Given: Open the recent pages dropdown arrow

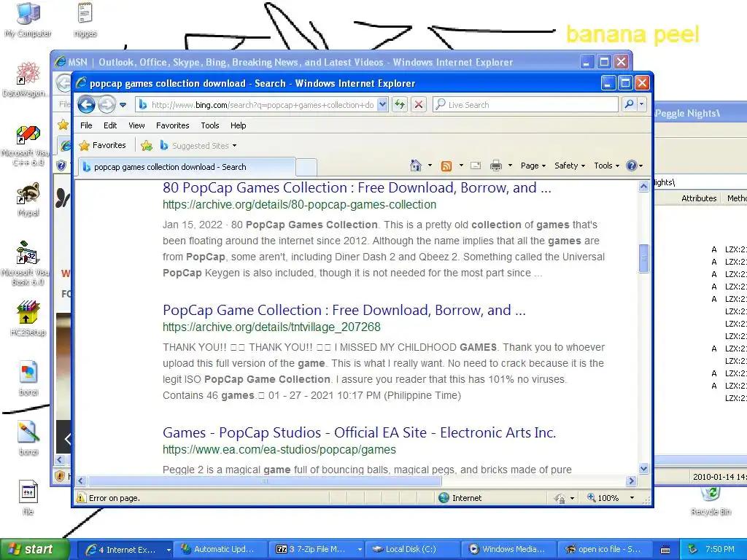Looking at the screenshot, I should tap(123, 105).
